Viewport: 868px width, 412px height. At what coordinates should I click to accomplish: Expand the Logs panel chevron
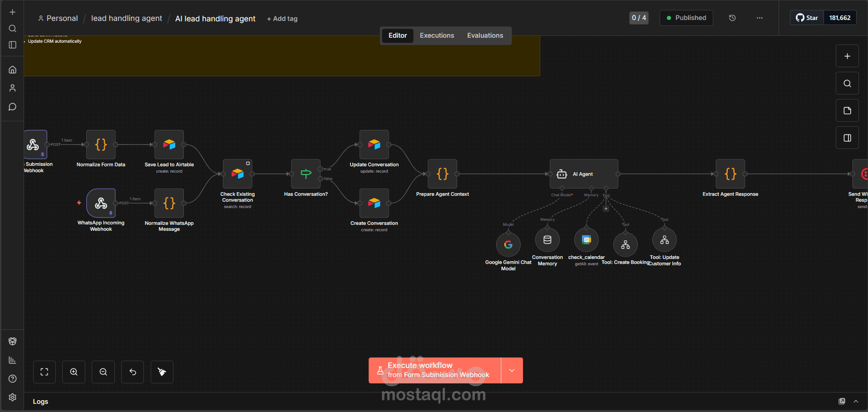[856, 402]
